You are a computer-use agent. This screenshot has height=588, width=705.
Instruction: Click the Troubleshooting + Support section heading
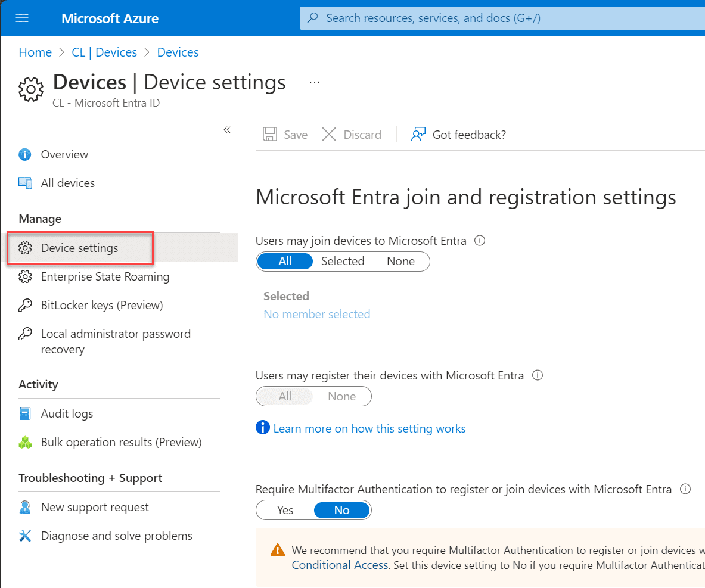pyautogui.click(x=91, y=478)
